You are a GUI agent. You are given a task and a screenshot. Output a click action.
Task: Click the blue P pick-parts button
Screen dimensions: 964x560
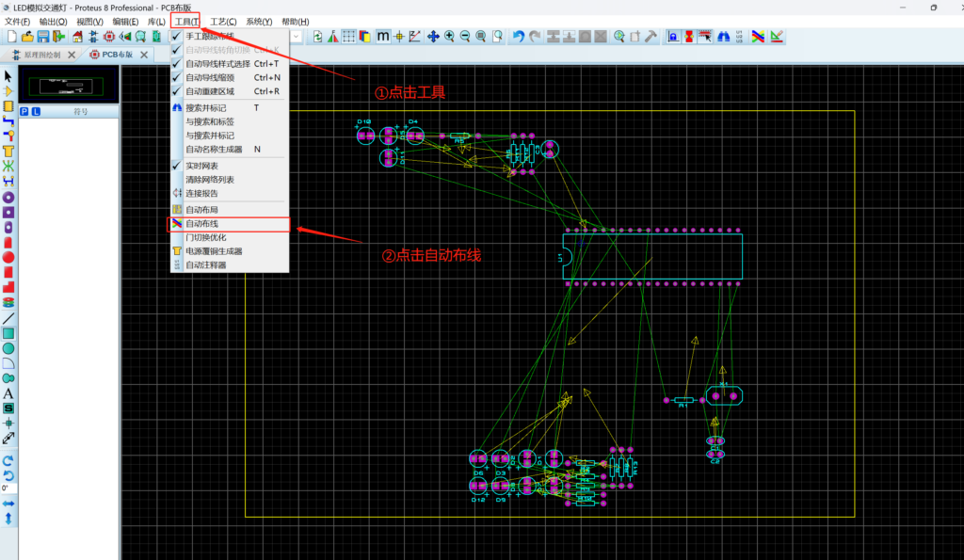click(24, 111)
